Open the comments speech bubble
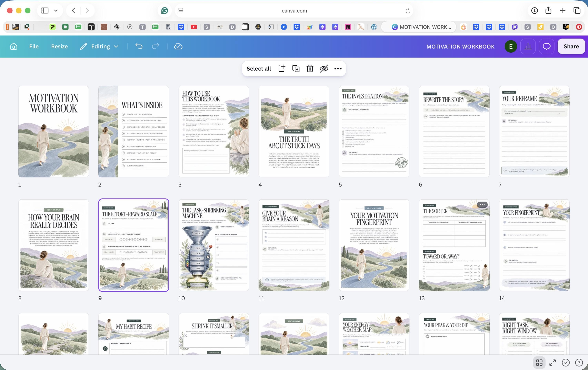The height and width of the screenshot is (370, 588). (x=546, y=47)
